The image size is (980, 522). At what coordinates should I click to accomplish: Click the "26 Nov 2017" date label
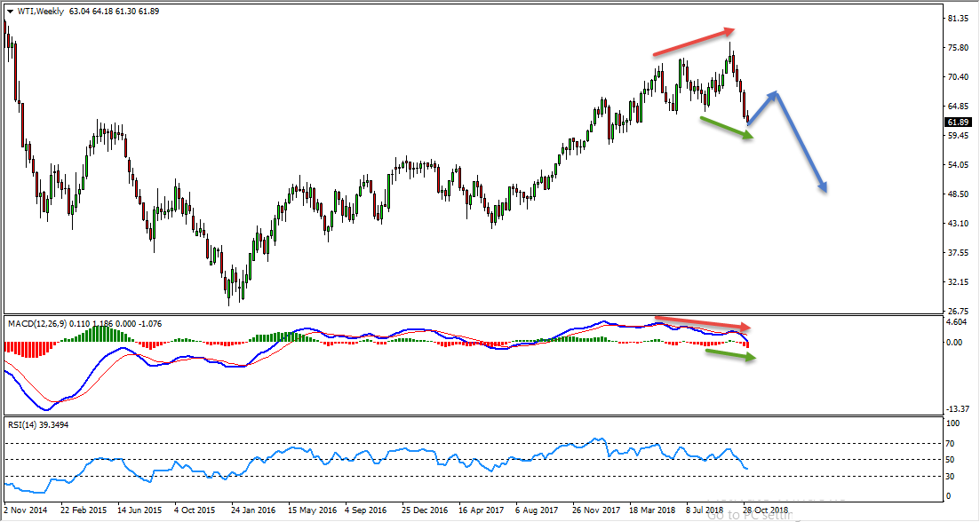(x=595, y=510)
